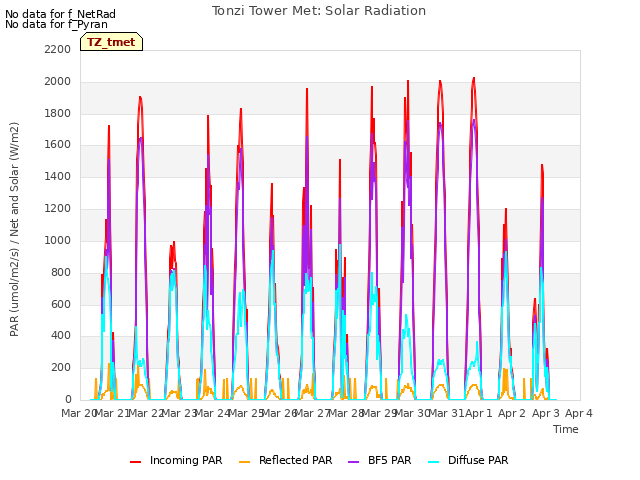Click the 2200 y-axis tick label
Viewport: 640px width, 480px height.
pyautogui.click(x=58, y=49)
